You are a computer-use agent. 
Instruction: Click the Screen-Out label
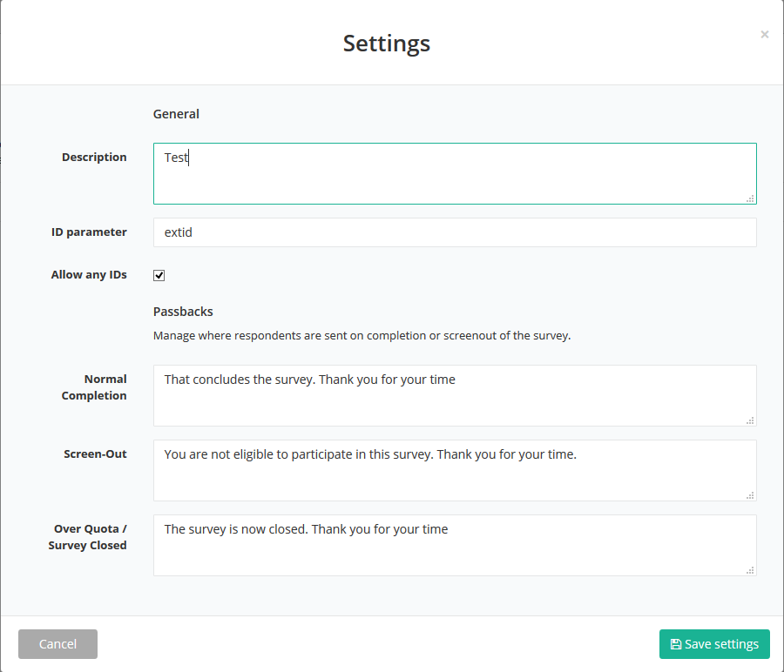(x=95, y=454)
